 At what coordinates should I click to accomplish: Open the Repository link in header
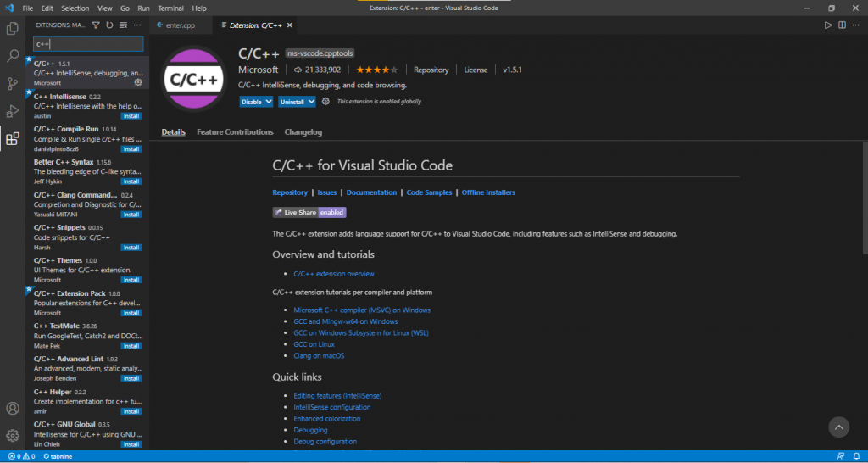(431, 70)
